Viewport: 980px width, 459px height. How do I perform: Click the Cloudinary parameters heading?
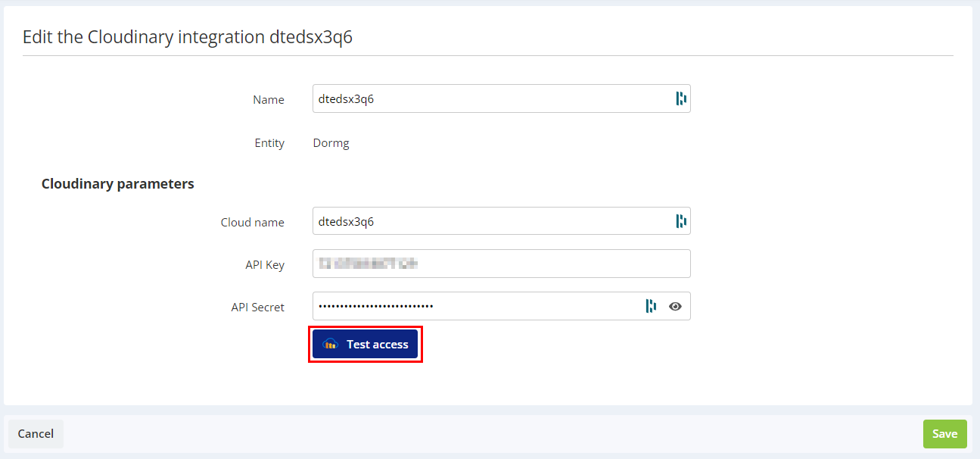[117, 184]
